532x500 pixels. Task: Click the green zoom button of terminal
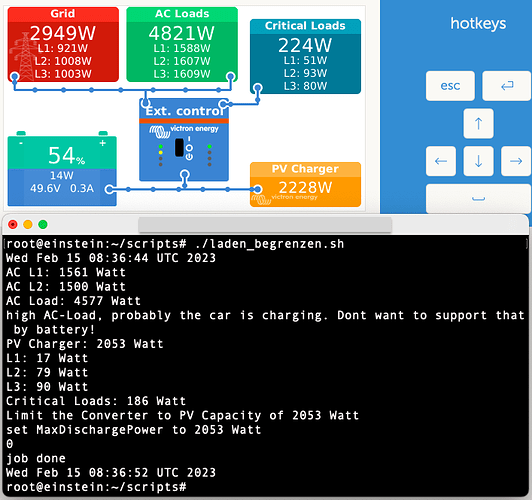[43, 224]
